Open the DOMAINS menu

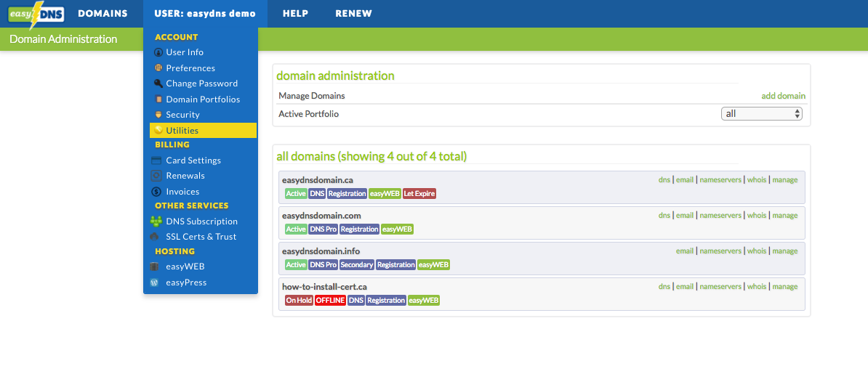[103, 14]
